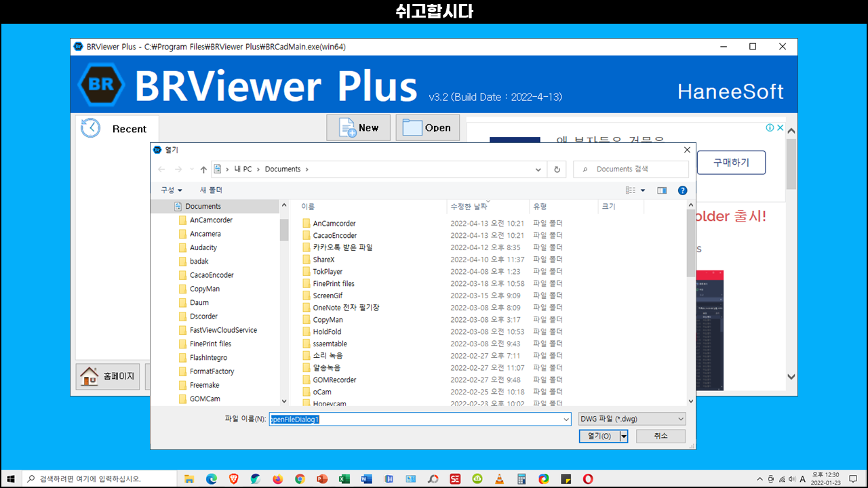
Task: Open the 구성 organize menu
Action: click(171, 190)
